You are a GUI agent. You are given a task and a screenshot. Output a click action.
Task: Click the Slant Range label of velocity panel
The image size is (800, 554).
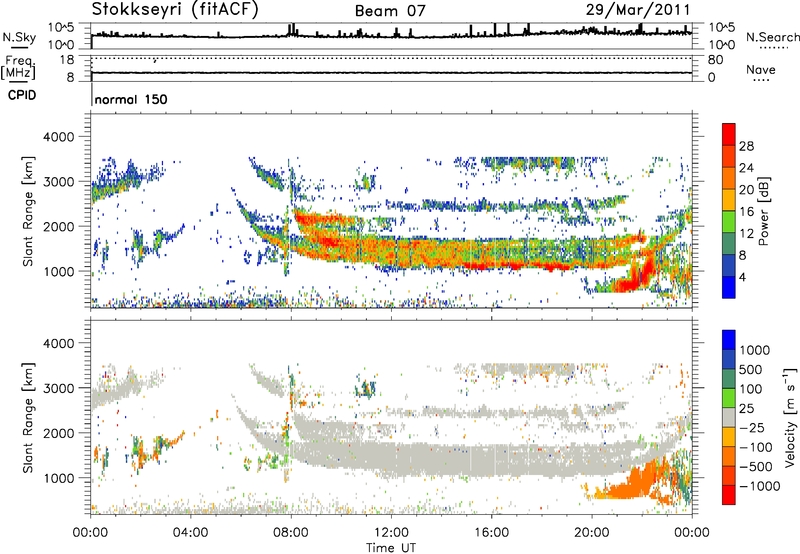28,418
